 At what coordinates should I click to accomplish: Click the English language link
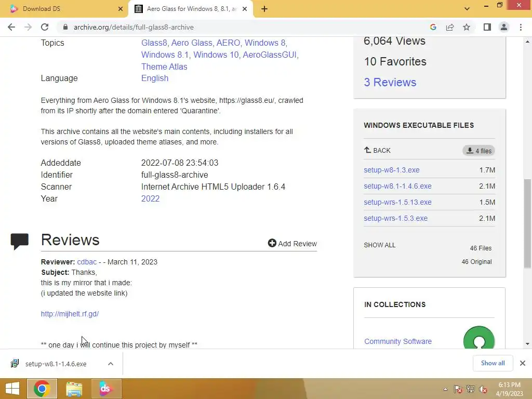(x=155, y=78)
